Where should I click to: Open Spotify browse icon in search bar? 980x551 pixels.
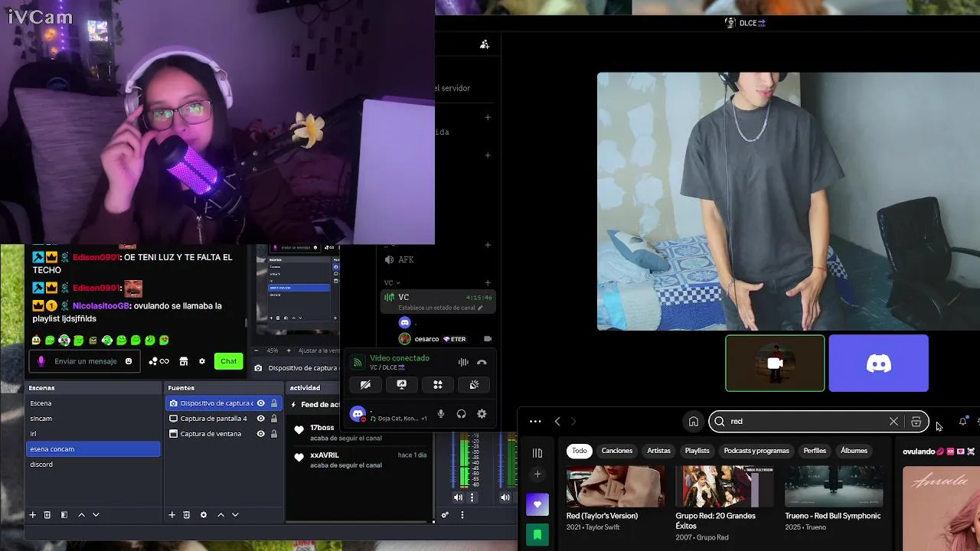pos(916,422)
